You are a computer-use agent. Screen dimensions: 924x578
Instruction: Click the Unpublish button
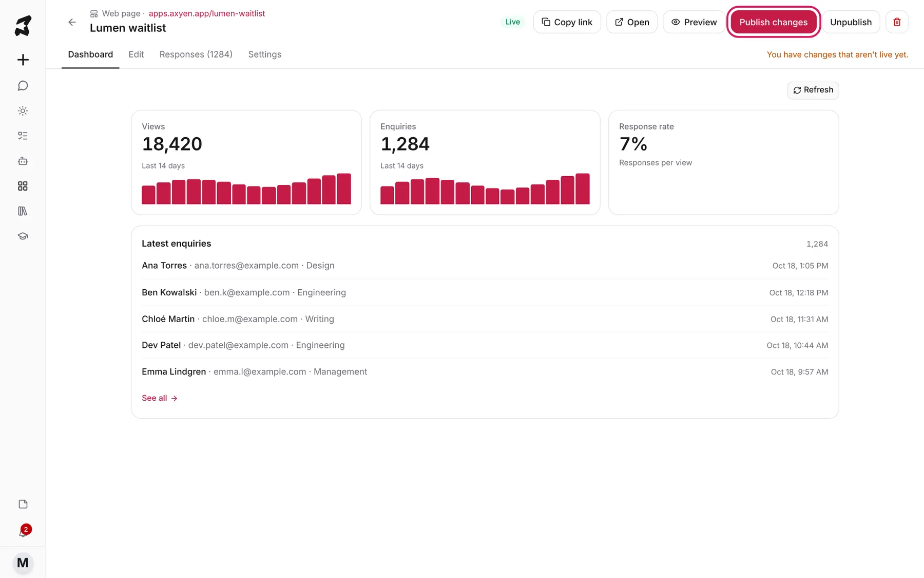coord(851,22)
